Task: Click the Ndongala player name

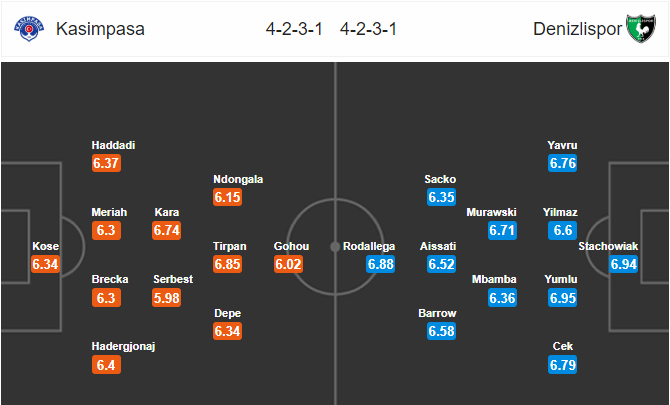Action: coord(238,179)
